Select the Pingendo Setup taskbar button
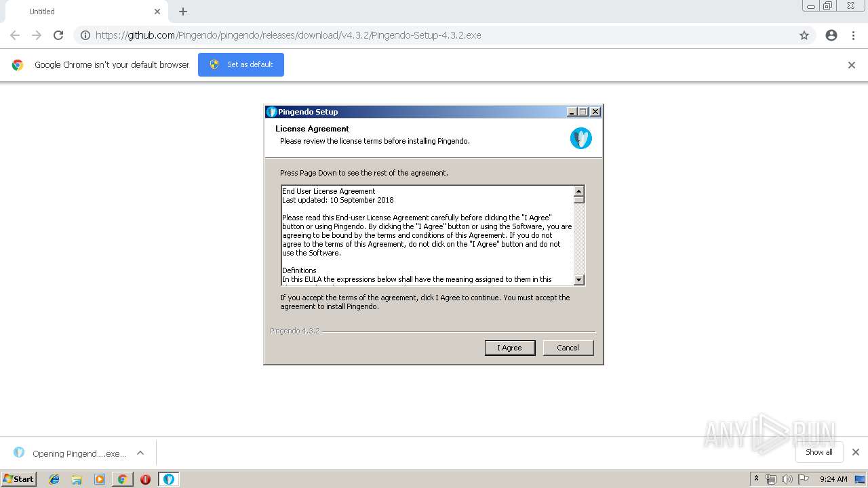This screenshot has height=488, width=868. pos(168,479)
